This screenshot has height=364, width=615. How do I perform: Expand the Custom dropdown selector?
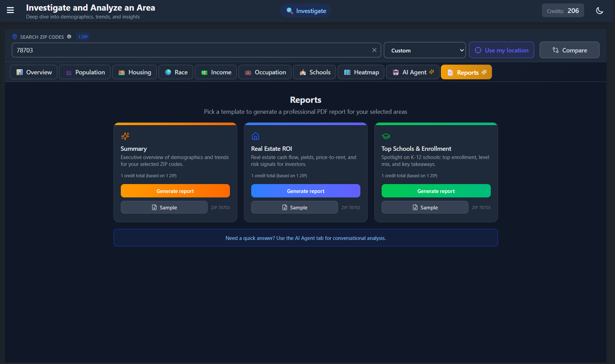[x=425, y=50]
